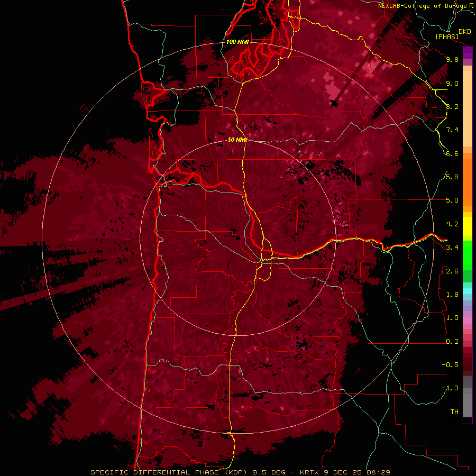Pick the green segment of the legend bar
Screen dimensions: 476x476
[467, 257]
